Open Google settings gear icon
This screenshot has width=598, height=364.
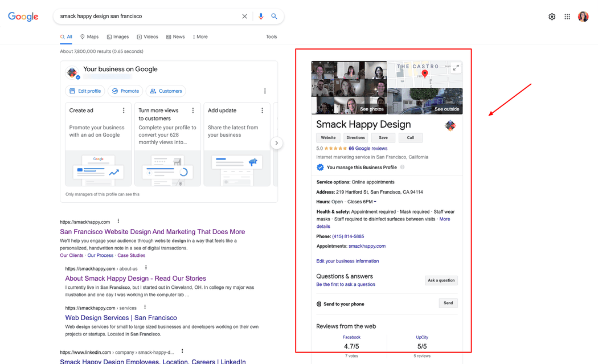(552, 17)
